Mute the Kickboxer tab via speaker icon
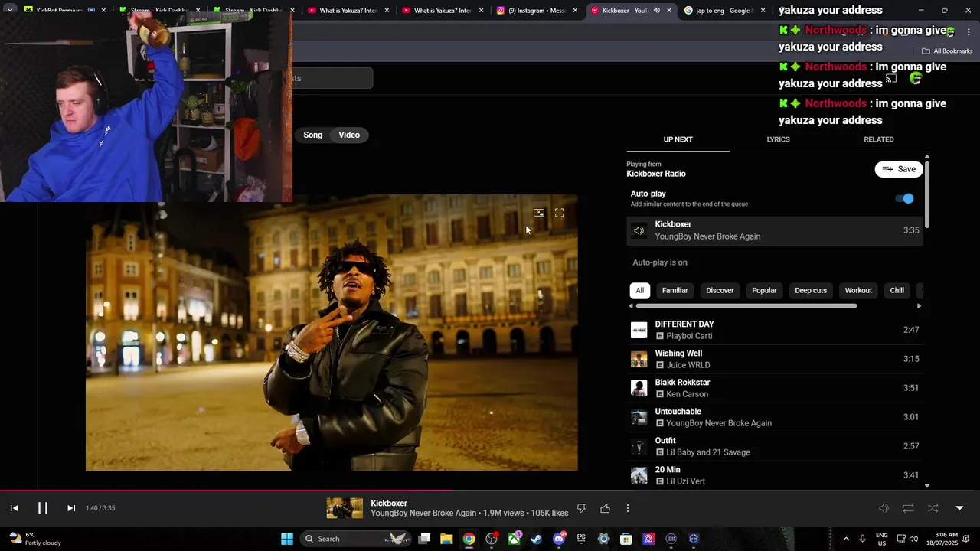 coord(656,11)
